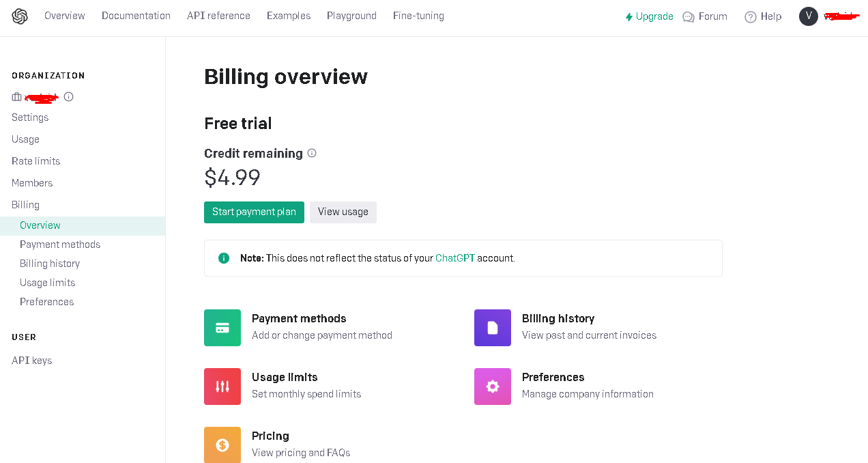
Task: Open the user avatar 'V' menu
Action: coord(809,16)
